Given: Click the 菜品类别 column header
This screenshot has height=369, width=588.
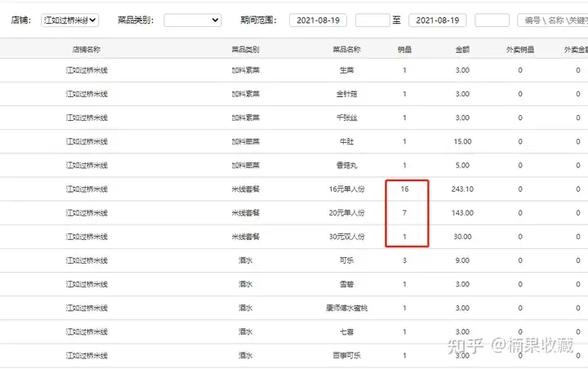Looking at the screenshot, I should 246,50.
